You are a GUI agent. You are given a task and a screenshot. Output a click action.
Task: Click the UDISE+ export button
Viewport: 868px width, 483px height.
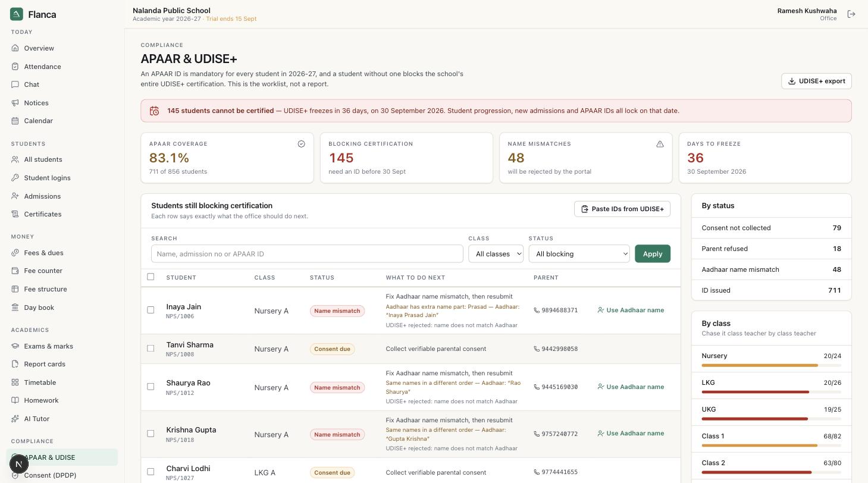816,81
